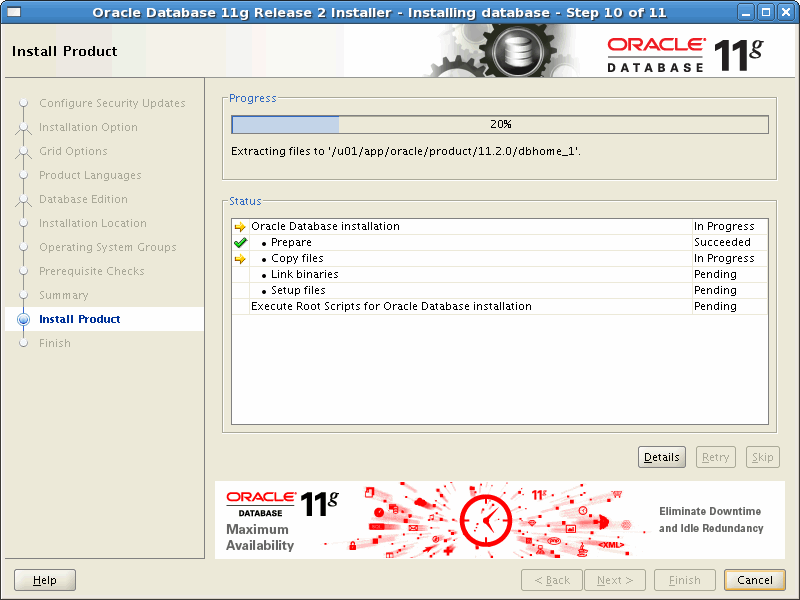
Task: Click the in-progress arrow icon beside Oracle Database installation
Action: click(x=240, y=227)
